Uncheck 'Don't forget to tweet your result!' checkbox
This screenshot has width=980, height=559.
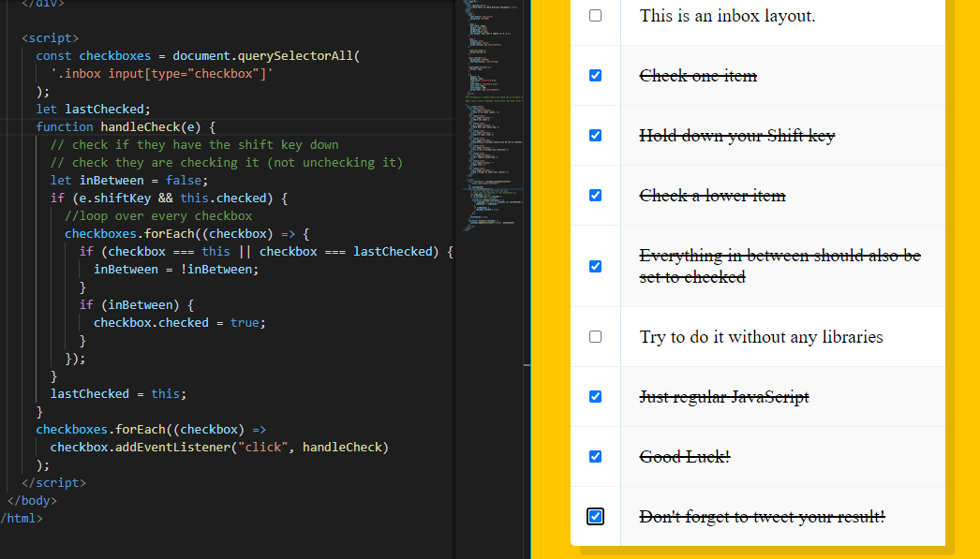(x=595, y=517)
